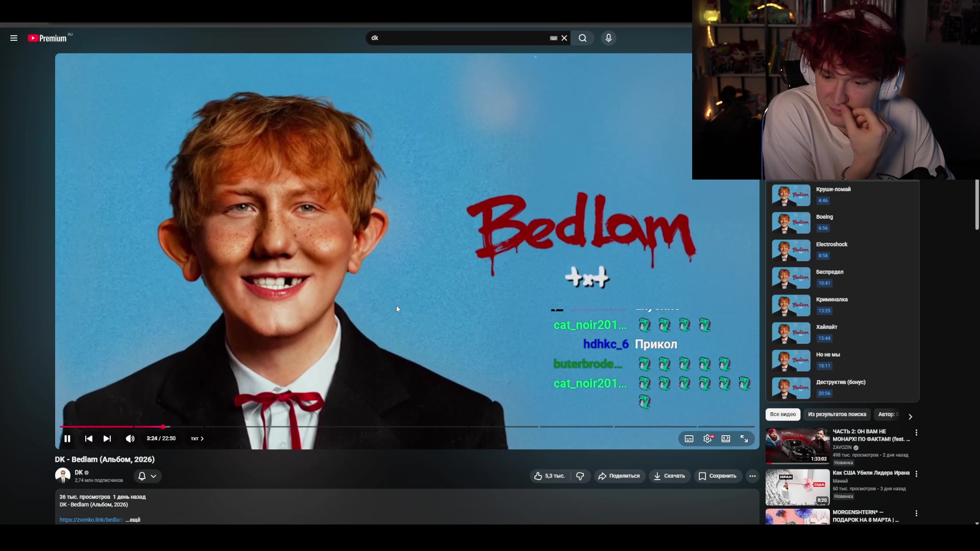This screenshot has height=551, width=980.
Task: Open player settings gear
Action: (707, 439)
